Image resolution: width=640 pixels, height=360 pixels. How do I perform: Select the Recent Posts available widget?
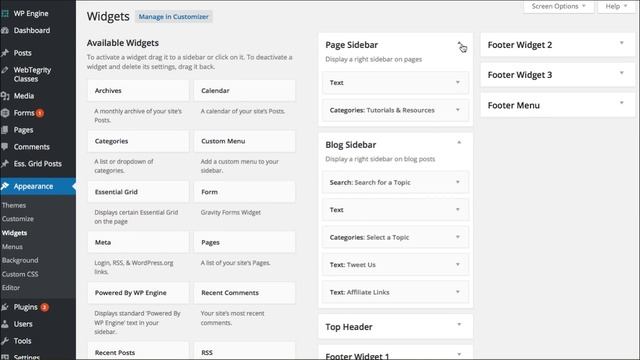138,351
